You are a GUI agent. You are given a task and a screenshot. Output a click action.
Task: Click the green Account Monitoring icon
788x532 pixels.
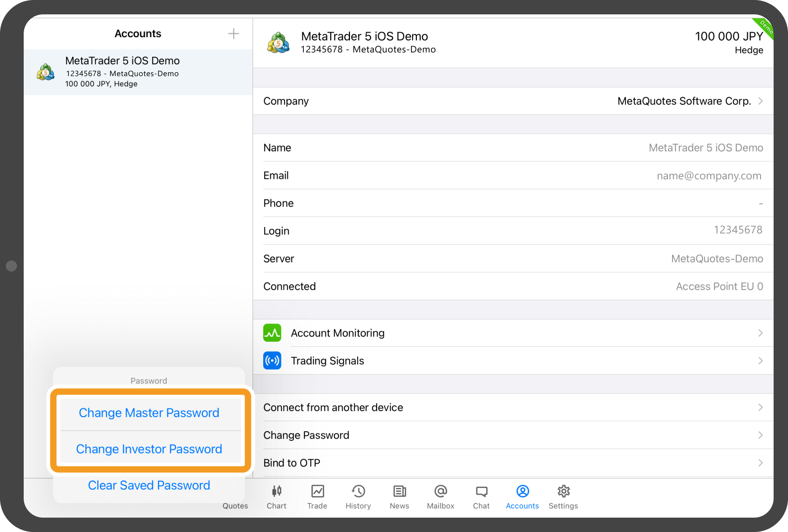272,333
